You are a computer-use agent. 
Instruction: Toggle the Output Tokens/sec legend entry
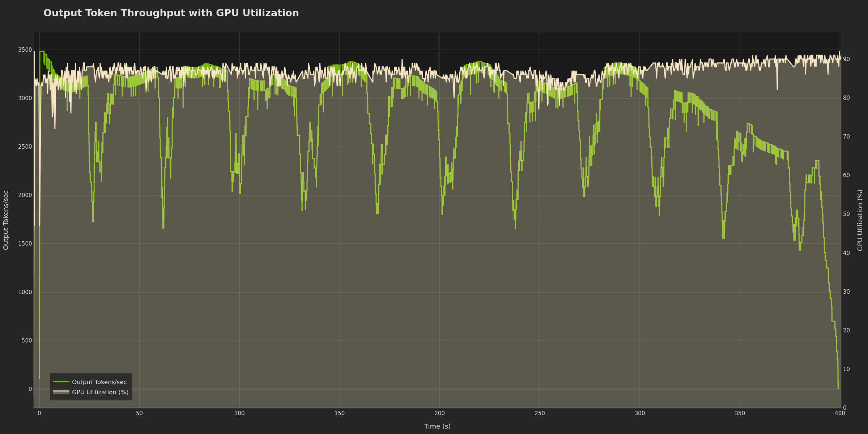pos(99,382)
